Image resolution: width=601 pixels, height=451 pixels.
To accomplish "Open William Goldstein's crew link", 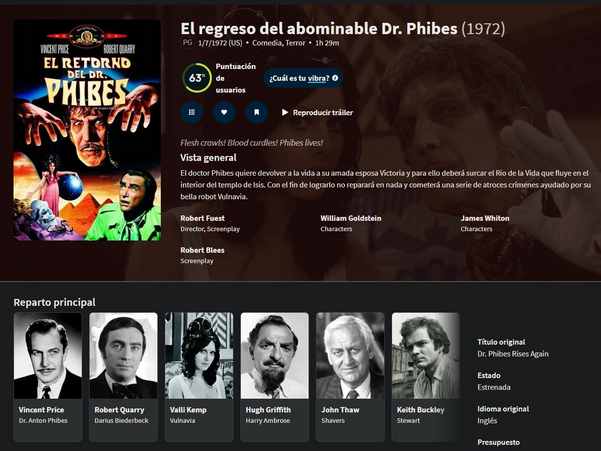I will (351, 218).
